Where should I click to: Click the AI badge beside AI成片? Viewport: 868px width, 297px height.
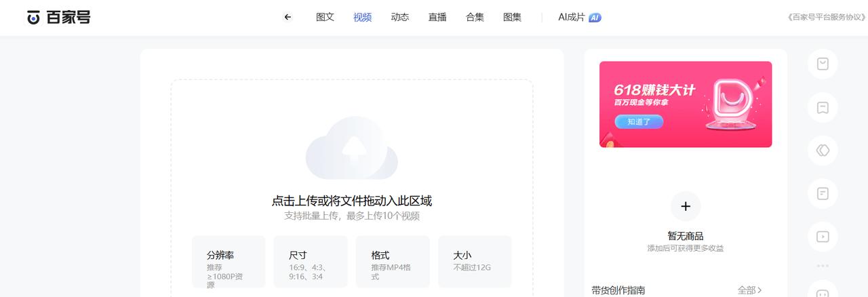click(x=595, y=18)
